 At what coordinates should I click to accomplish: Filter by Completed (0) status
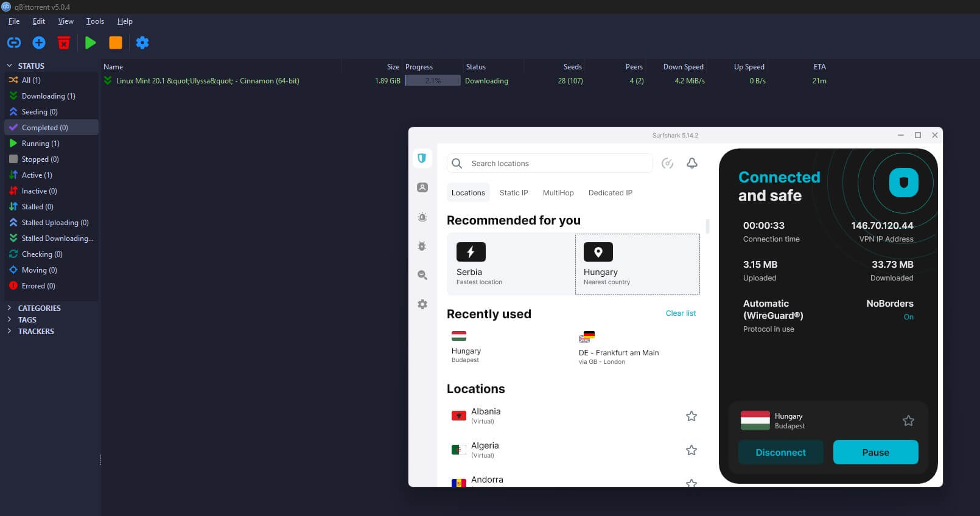click(51, 128)
